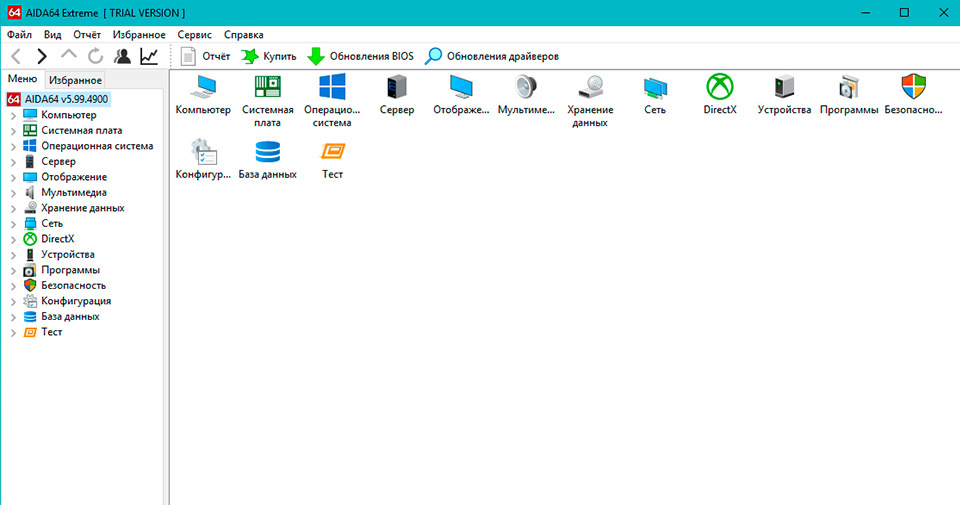Click Обновления BIOS toolbar button
Viewport: 960px width, 505px height.
tap(360, 56)
